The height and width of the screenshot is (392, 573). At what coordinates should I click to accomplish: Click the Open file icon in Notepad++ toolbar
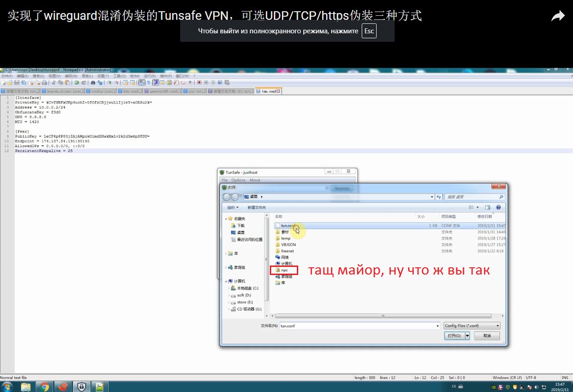9,83
